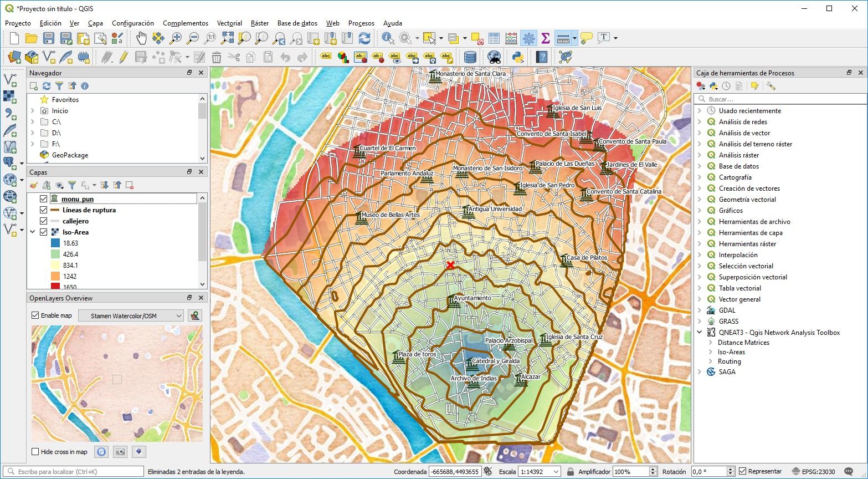This screenshot has width=868, height=479.
Task: Select the Pan Map hand tool
Action: click(x=141, y=38)
